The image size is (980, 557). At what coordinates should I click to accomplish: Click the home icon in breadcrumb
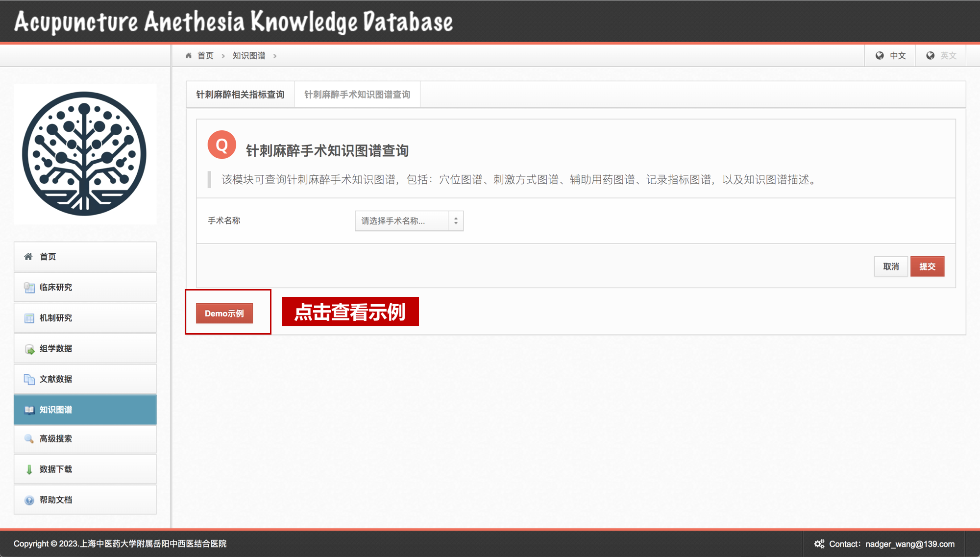[189, 56]
